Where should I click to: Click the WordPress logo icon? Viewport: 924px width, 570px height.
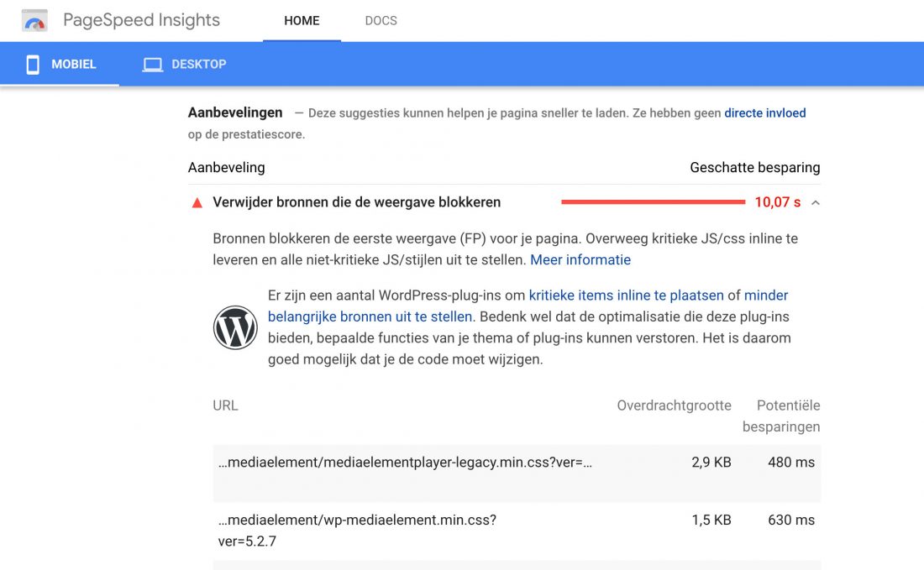235,327
